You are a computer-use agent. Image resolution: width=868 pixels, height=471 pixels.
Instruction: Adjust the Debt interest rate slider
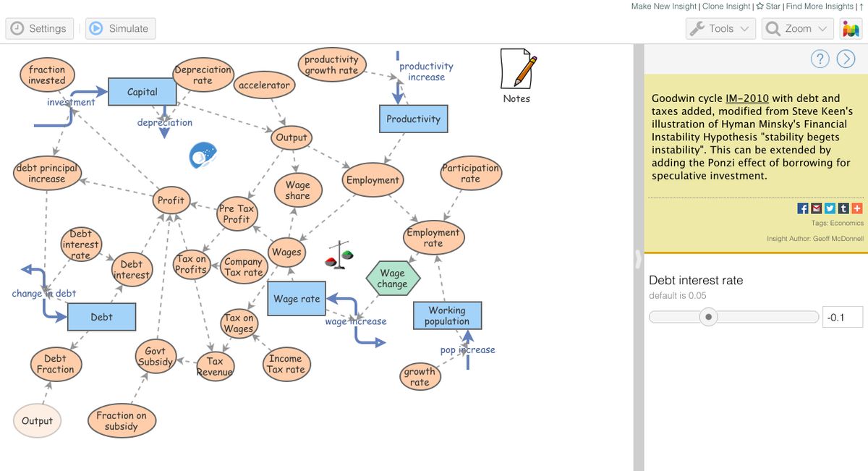tap(709, 316)
